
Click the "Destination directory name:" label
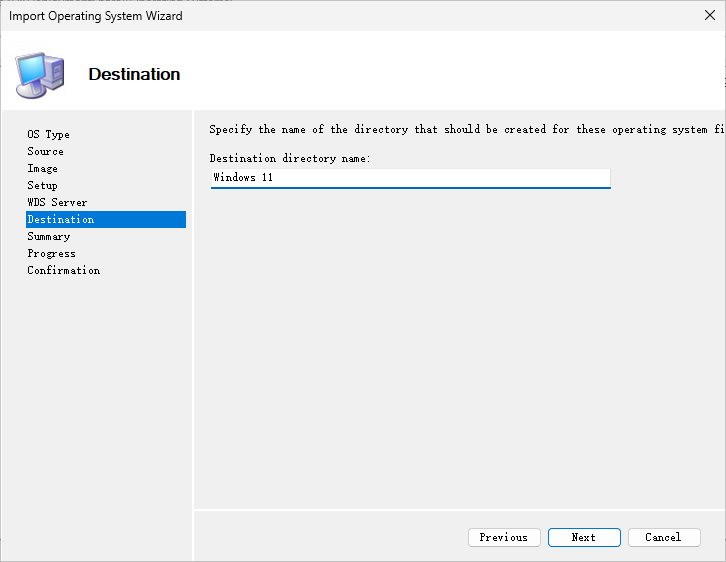(290, 158)
